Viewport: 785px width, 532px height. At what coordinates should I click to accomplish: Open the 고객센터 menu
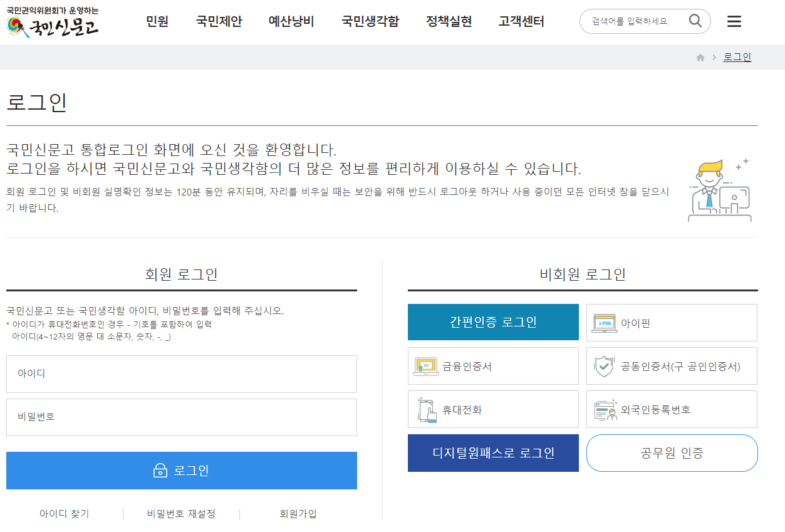(520, 21)
